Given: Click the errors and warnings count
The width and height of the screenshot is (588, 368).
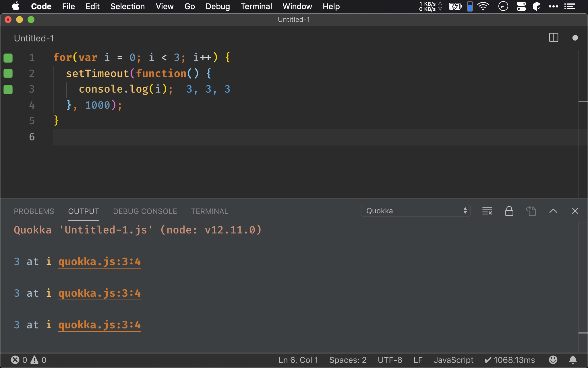Looking at the screenshot, I should (x=28, y=360).
